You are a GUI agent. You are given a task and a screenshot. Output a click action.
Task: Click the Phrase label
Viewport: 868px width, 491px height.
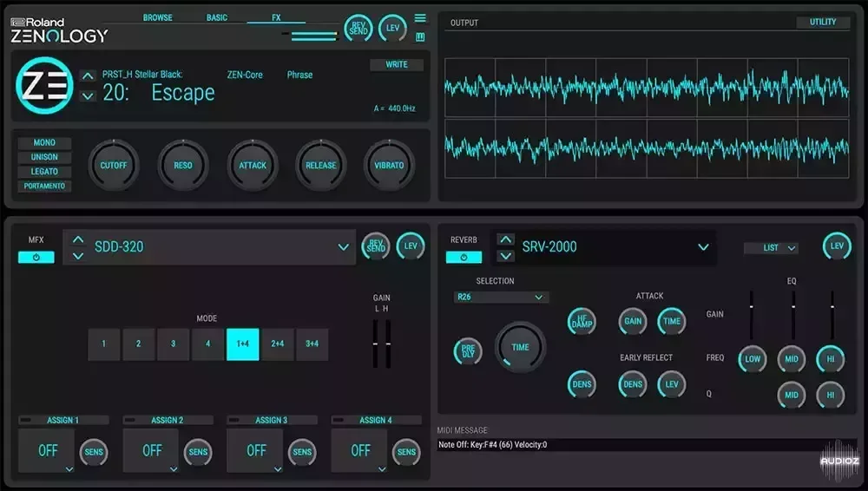299,75
